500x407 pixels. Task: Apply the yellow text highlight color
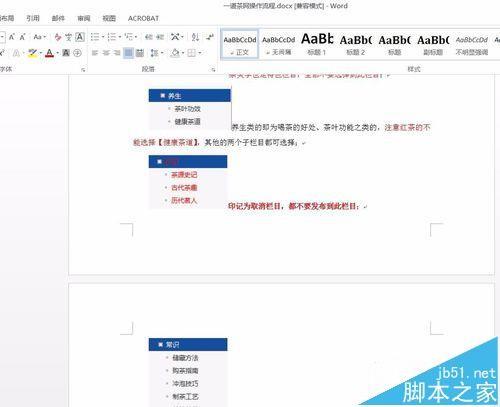click(32, 53)
